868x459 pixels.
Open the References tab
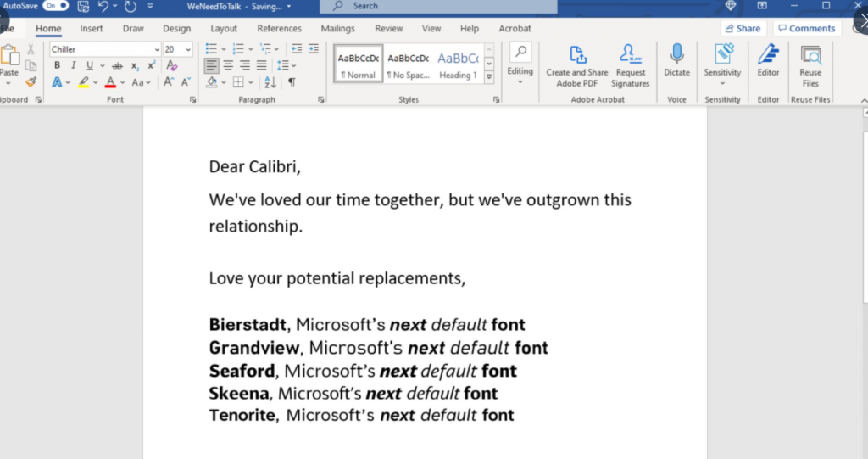(279, 28)
